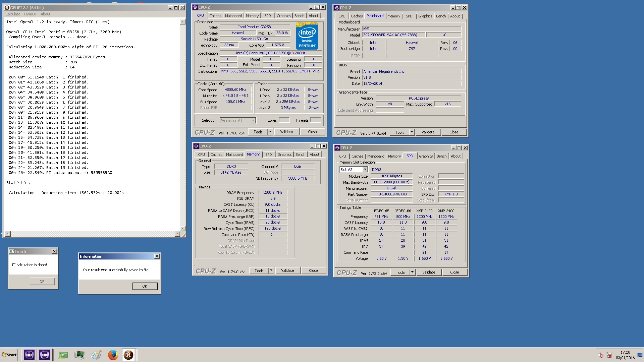Open Tools dropdown arrow in Mainboard window
Image resolution: width=644 pixels, height=362 pixels.
[x=412, y=132]
